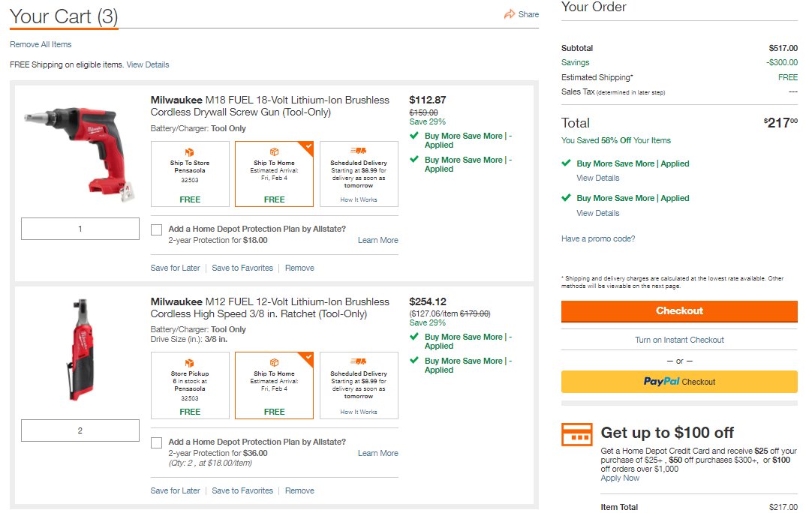Select Ship To Home option for Drywall Screw Gun
Image resolution: width=812 pixels, height=513 pixels.
point(275,174)
